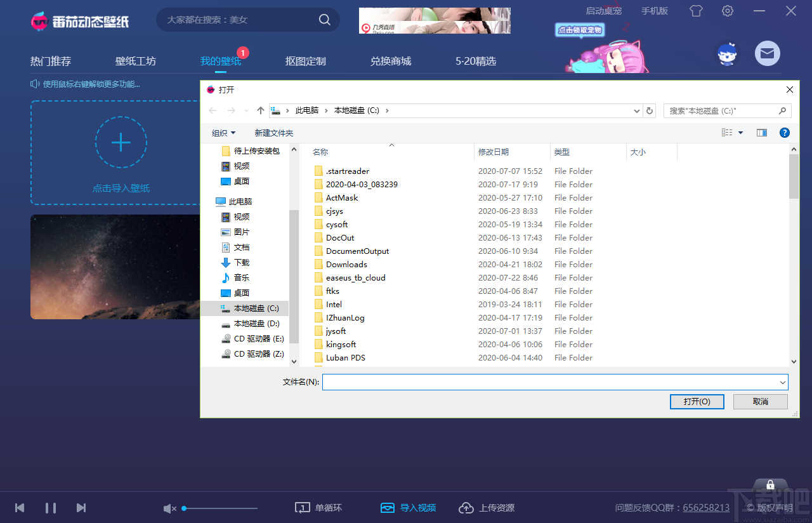Open the message envelope icon
This screenshot has height=523, width=812.
coord(768,53)
